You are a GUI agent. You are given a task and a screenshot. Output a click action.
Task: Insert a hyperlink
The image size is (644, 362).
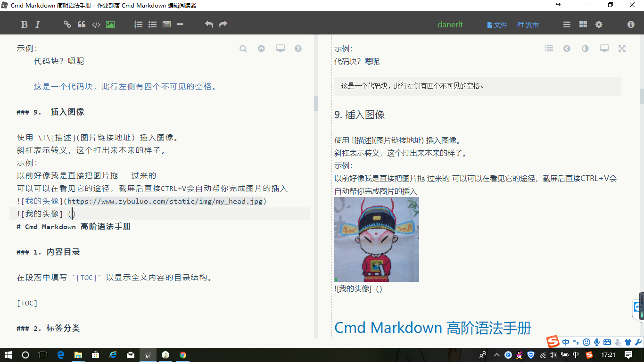[67, 25]
